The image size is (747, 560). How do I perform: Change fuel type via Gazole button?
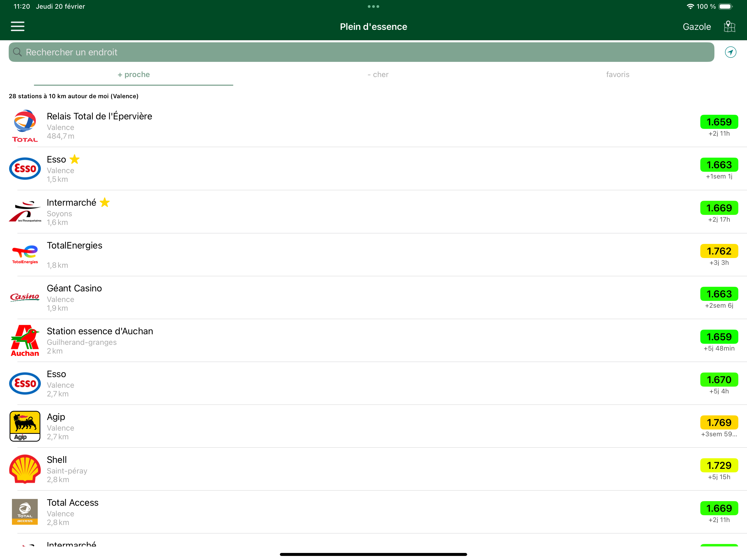click(697, 27)
